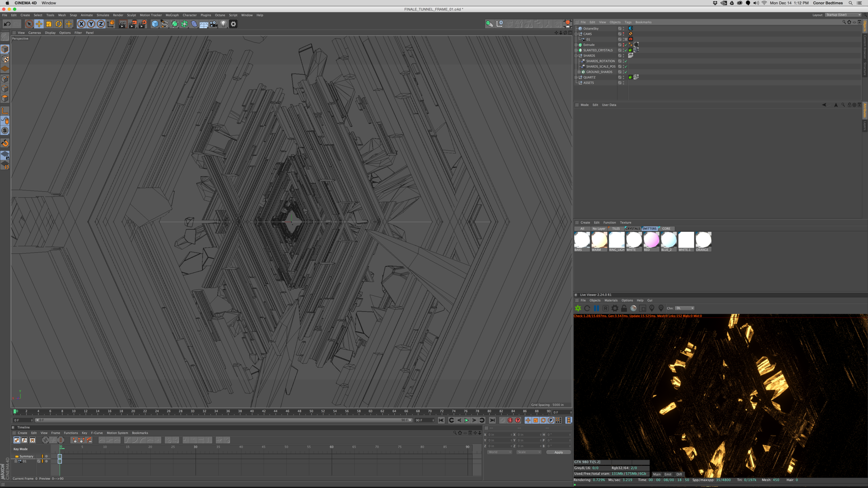
Task: Expand the QUARTZ group in outliner
Action: click(576, 77)
